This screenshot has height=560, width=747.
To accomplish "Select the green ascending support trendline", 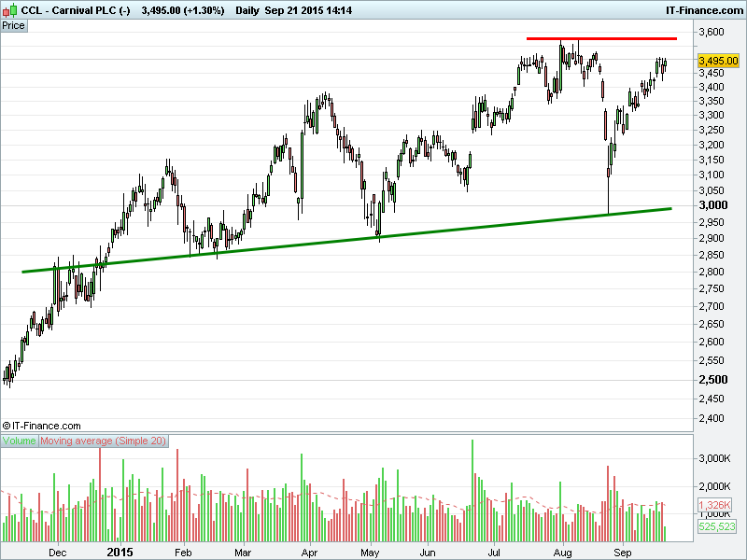I will tap(345, 240).
